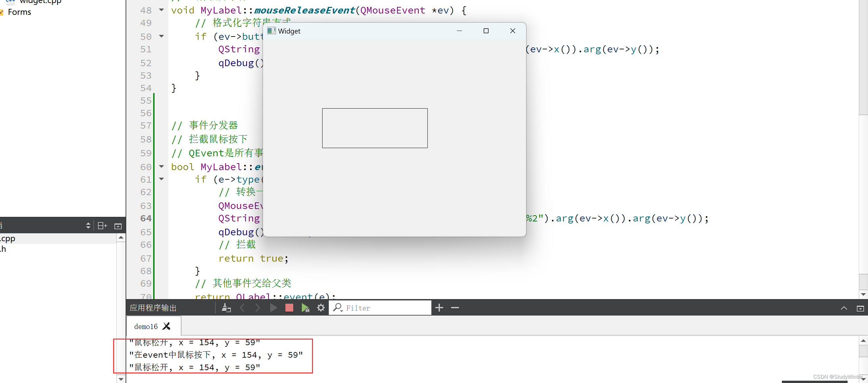Select the demo16 output tab
The width and height of the screenshot is (868, 383).
click(x=146, y=326)
